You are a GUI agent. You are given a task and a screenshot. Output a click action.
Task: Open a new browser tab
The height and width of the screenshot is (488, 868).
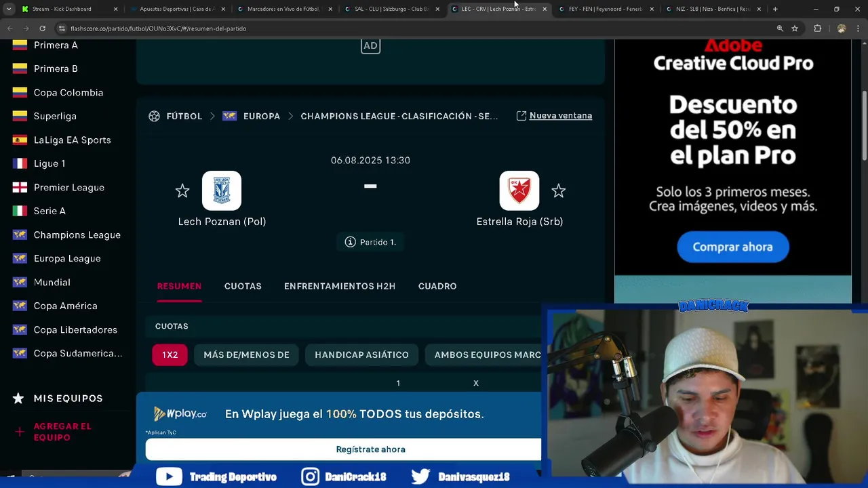pos(775,9)
